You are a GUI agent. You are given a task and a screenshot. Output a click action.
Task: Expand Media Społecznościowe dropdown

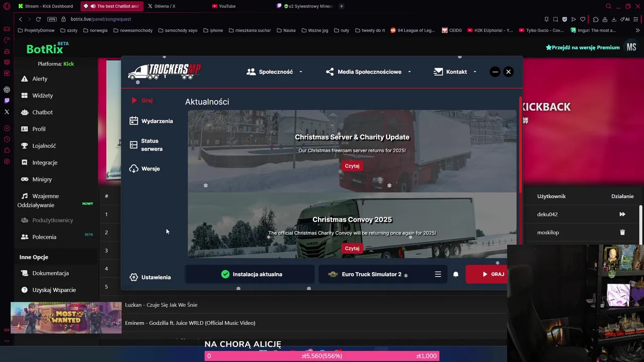[x=368, y=72]
